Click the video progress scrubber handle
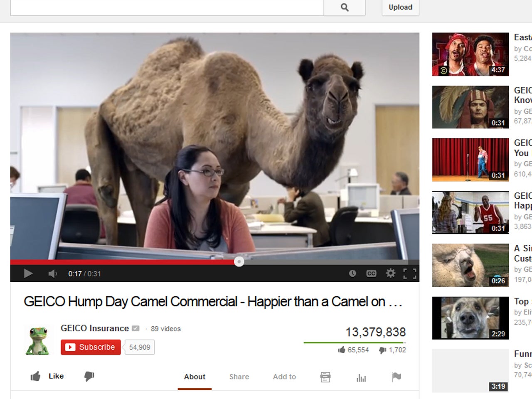 [239, 261]
